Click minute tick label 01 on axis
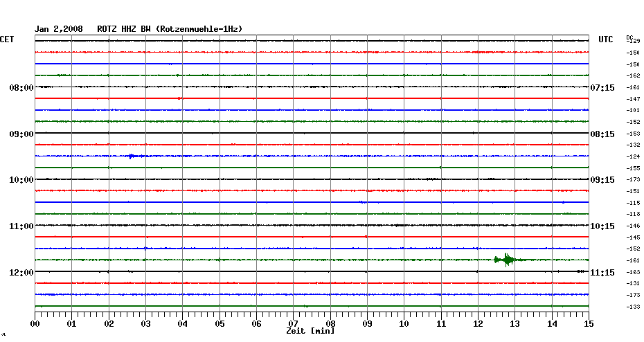This screenshot has height=342, width=644. 72,323
